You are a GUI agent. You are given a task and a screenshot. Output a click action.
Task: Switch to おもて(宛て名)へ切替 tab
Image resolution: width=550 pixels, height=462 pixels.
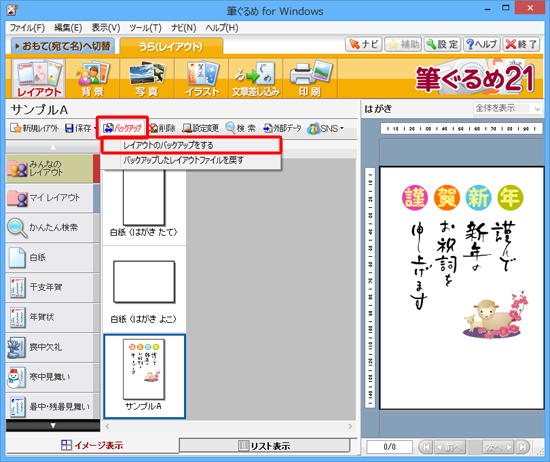62,46
